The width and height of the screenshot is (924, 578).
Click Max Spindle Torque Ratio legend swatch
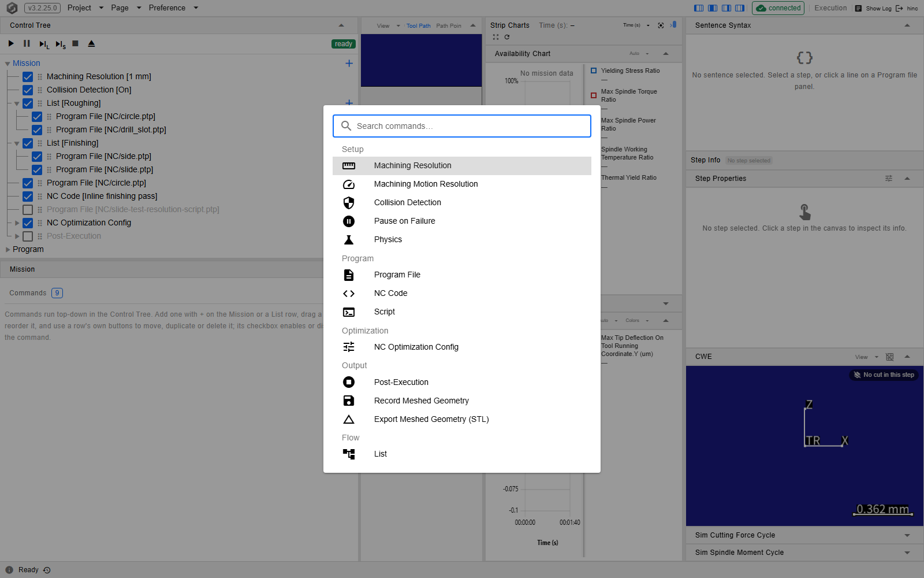point(594,95)
